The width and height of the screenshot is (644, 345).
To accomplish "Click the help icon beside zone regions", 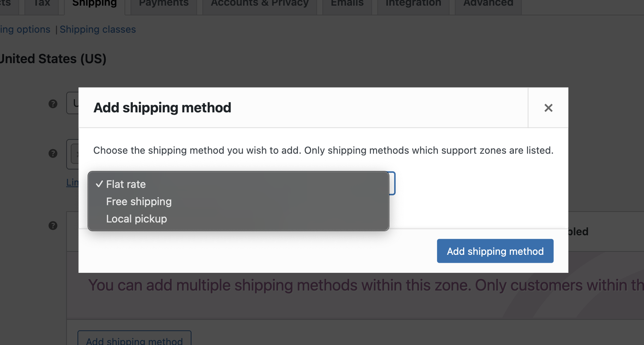I will click(x=53, y=153).
